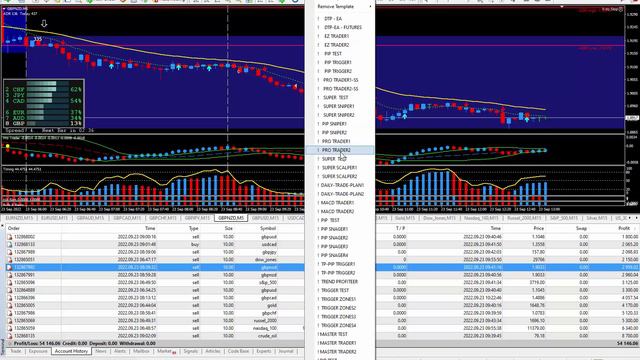This screenshot has height=360, width=640.
Task: Pick the SUPER SNIPER1 template
Action: pyautogui.click(x=340, y=106)
